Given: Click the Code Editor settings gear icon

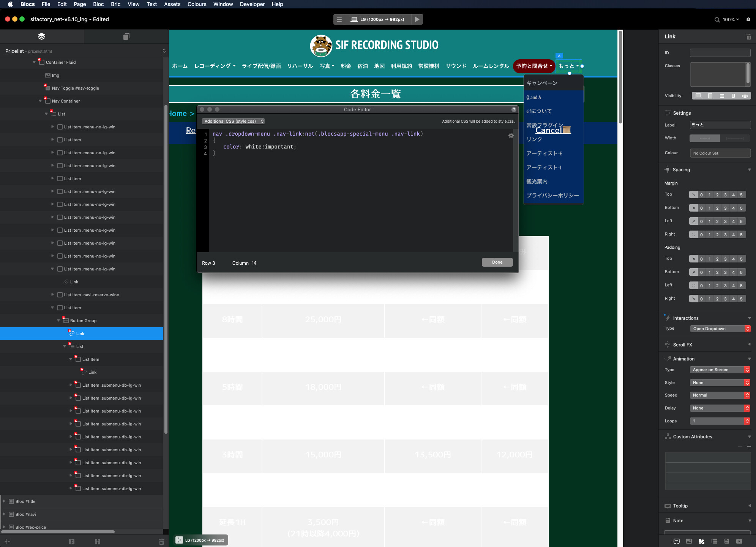Looking at the screenshot, I should tap(511, 136).
